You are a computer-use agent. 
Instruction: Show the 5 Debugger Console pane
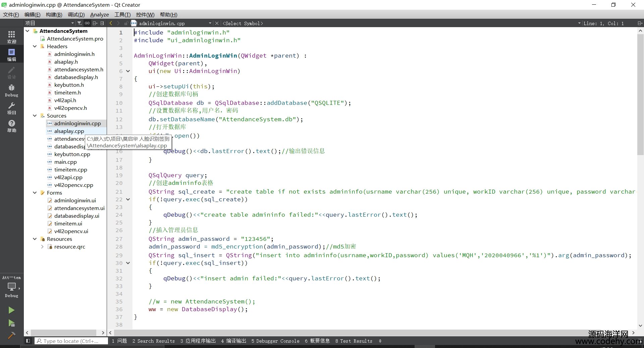click(275, 341)
